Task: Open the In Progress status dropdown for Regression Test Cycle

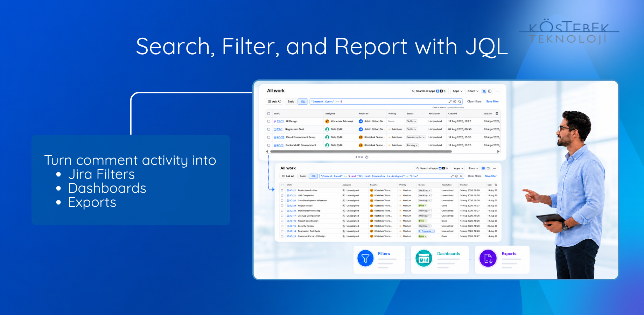Action: tap(426, 231)
